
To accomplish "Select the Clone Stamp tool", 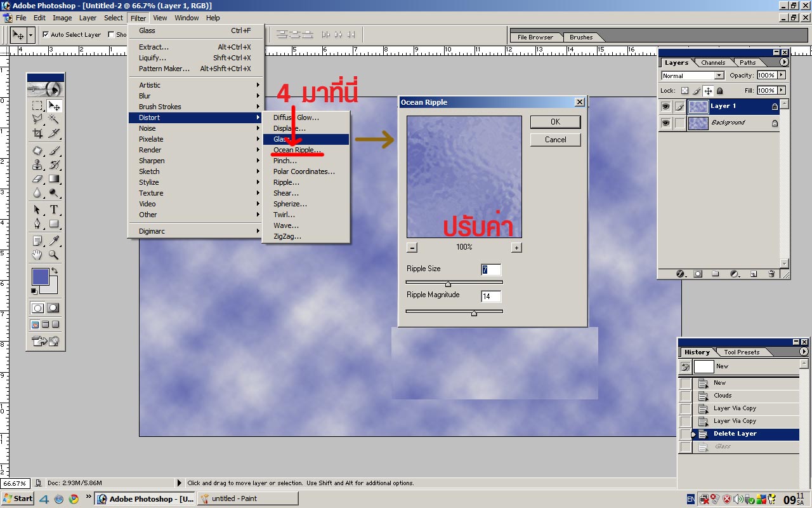I will tap(37, 165).
